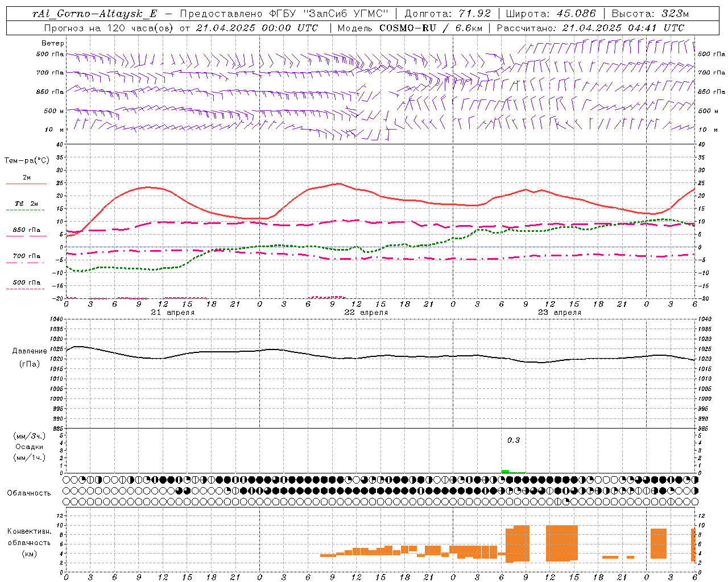Click the green precipitation bar
The image size is (728, 582).
pyautogui.click(x=505, y=471)
